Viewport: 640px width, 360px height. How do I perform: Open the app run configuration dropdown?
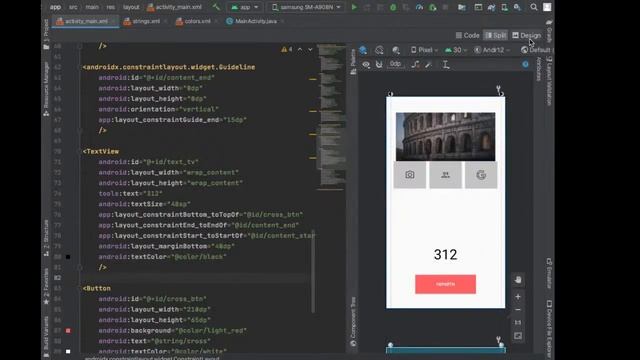click(x=244, y=7)
